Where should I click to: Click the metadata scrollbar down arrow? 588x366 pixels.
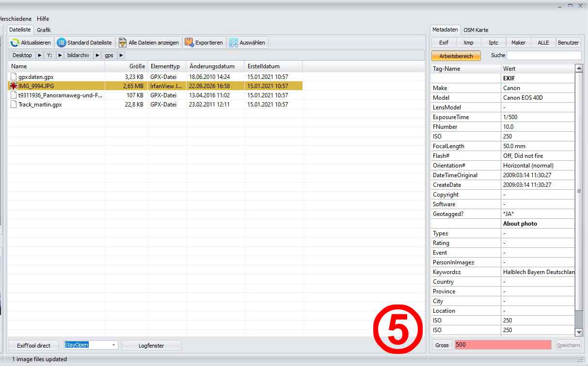tap(579, 332)
